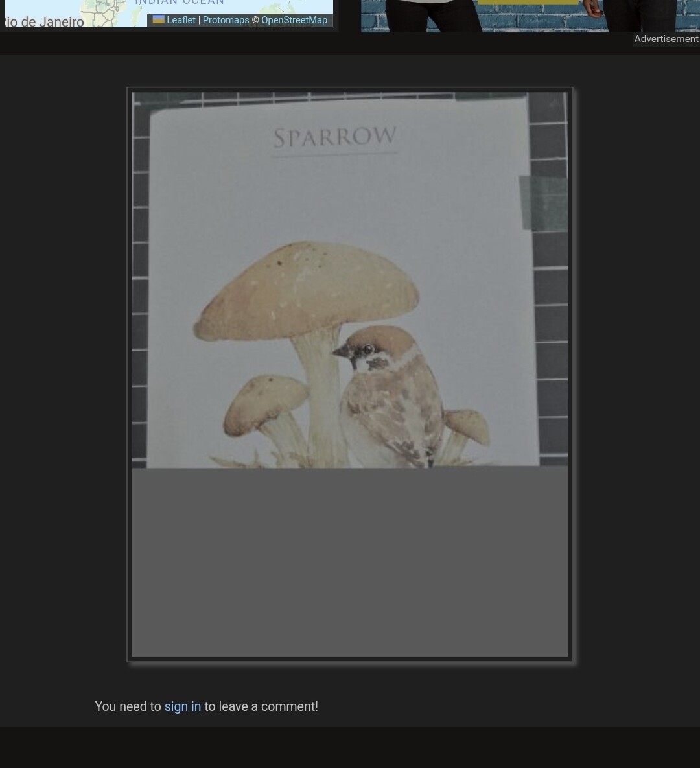The height and width of the screenshot is (768, 700).
Task: Click the Ukraine flag icon beside Leaflet
Action: tap(158, 19)
